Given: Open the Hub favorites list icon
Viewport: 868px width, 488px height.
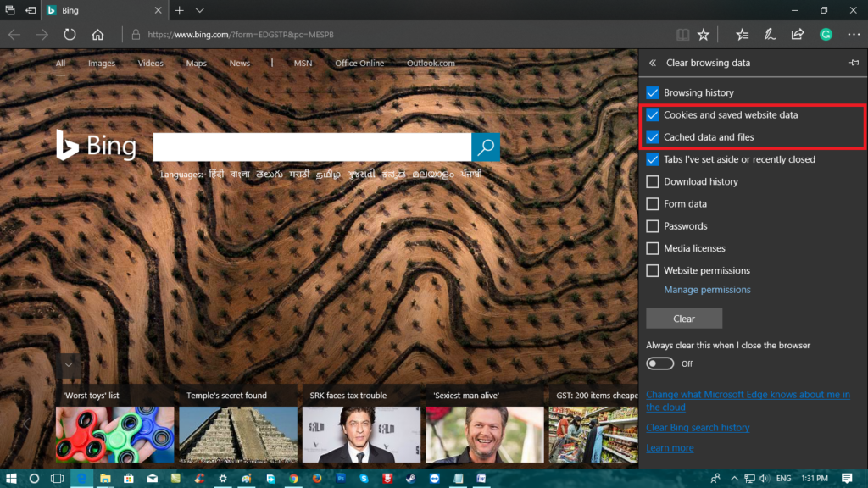Looking at the screenshot, I should pos(743,34).
